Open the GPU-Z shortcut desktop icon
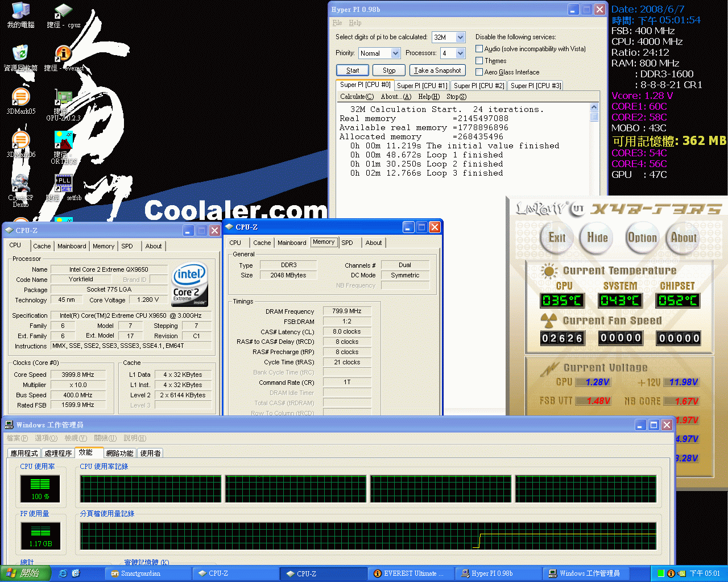 click(x=63, y=105)
